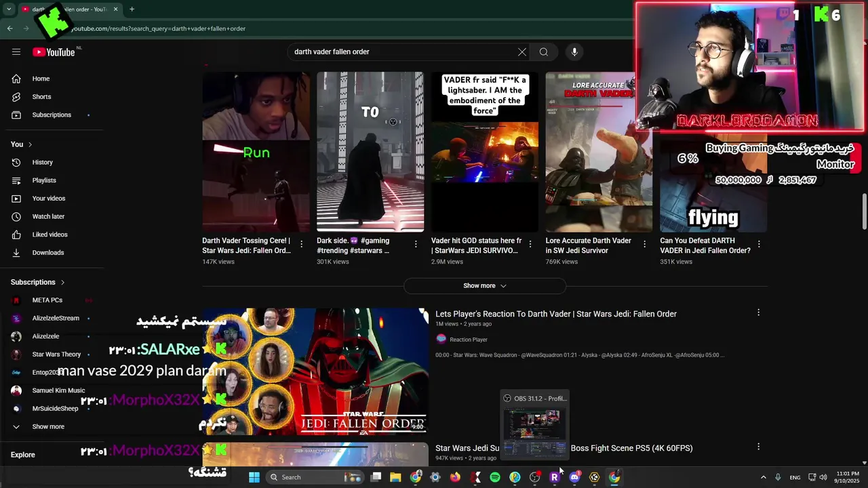This screenshot has width=868, height=488.
Task: Click the tray microphone icon
Action: click(x=778, y=477)
